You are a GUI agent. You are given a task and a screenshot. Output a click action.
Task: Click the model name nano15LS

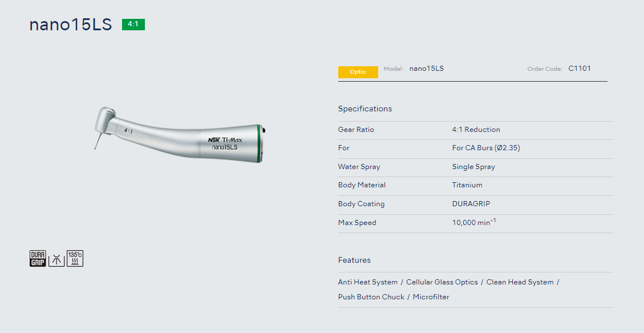coord(427,69)
